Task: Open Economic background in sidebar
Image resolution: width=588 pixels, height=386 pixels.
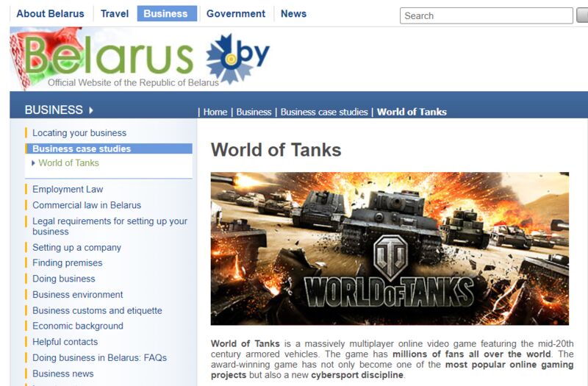Action: coord(78,326)
